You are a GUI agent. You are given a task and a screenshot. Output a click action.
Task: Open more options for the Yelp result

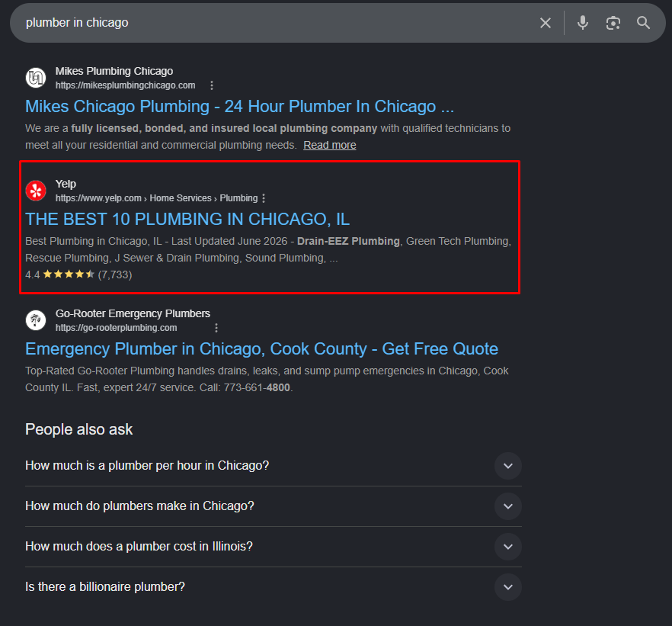coord(264,198)
